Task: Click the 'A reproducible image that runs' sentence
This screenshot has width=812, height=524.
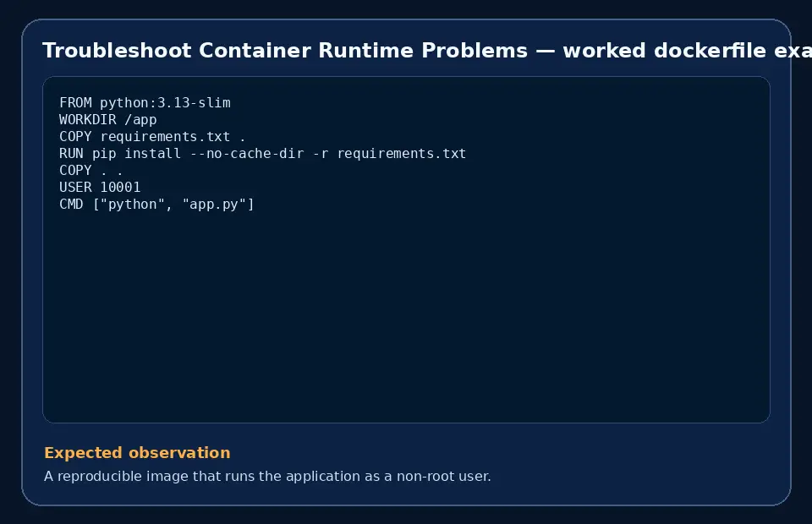Action: (267, 476)
